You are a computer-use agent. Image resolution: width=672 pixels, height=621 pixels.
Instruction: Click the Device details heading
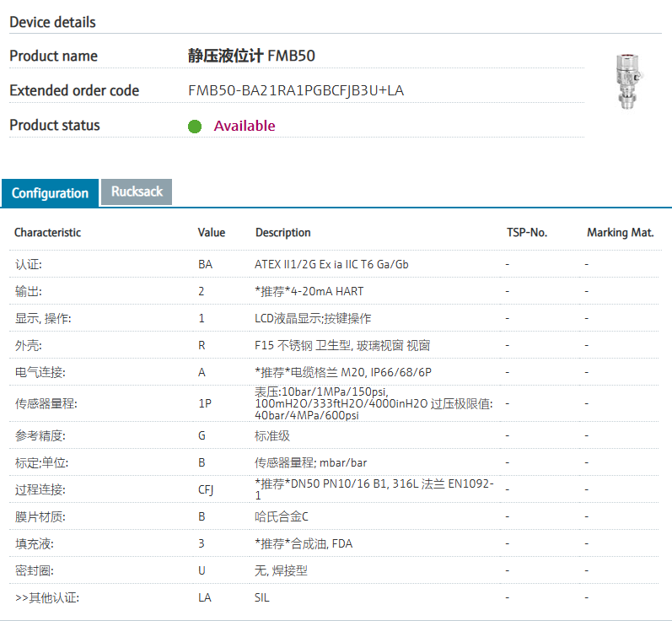click(52, 22)
